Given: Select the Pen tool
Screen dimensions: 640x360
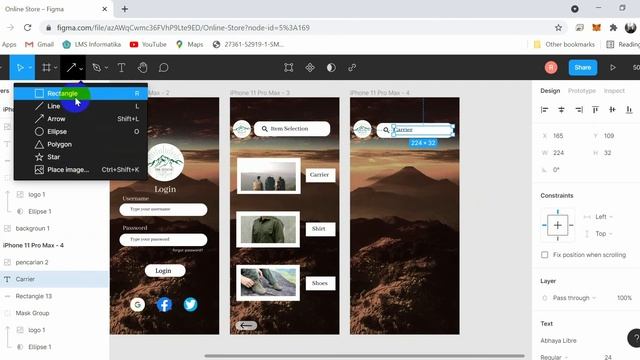Looking at the screenshot, I should coord(97,68).
